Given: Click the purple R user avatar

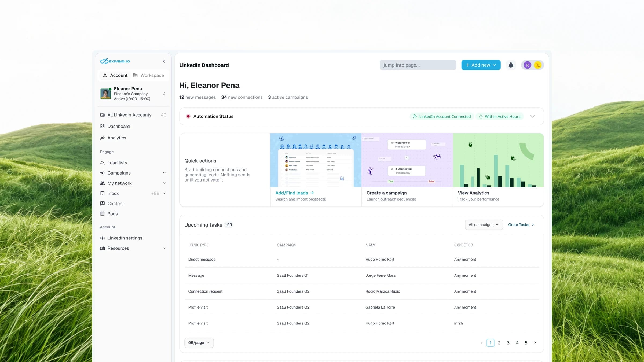Looking at the screenshot, I should coord(527,65).
